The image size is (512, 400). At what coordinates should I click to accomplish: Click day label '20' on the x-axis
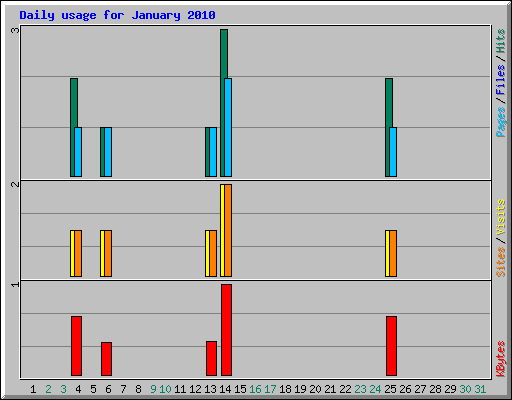[x=315, y=389]
